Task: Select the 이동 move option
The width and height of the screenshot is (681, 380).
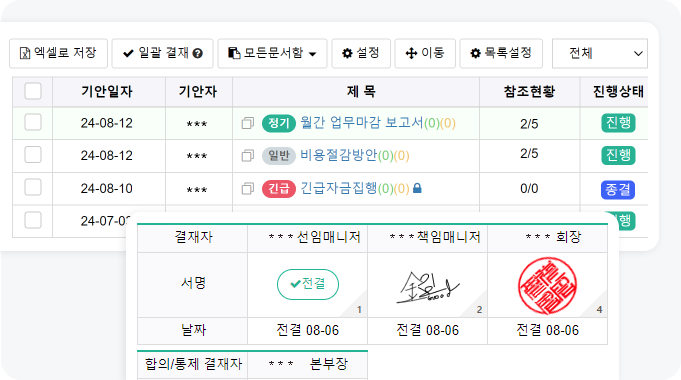Action: tap(425, 53)
